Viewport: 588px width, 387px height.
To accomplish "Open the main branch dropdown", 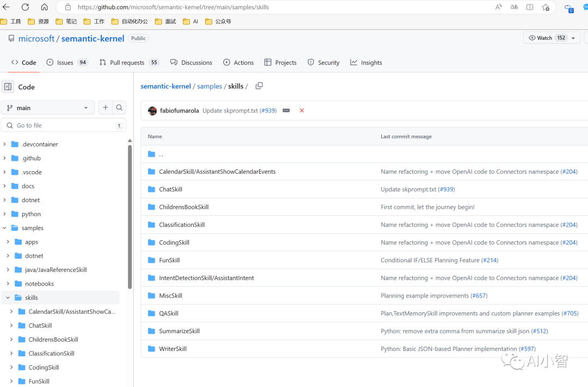I will 48,108.
